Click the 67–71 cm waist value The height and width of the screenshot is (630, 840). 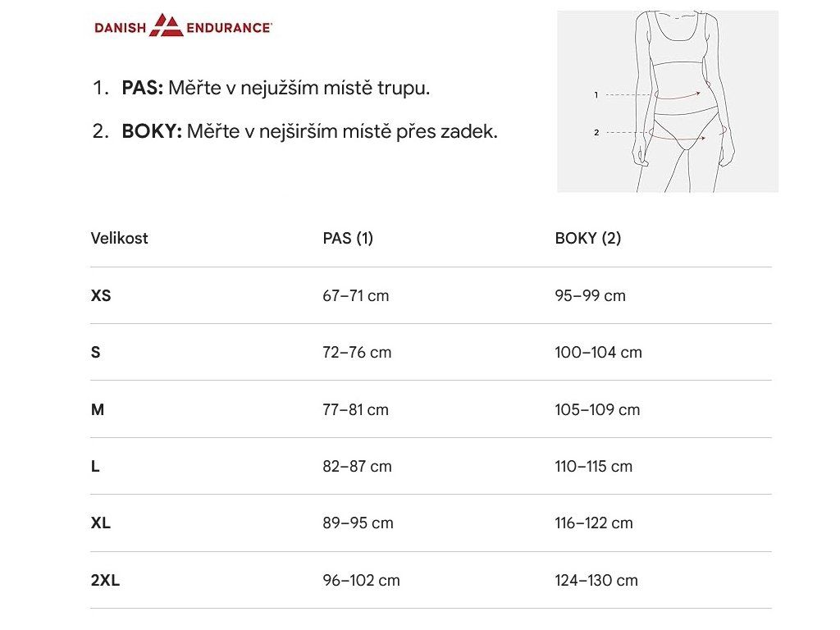(x=355, y=295)
